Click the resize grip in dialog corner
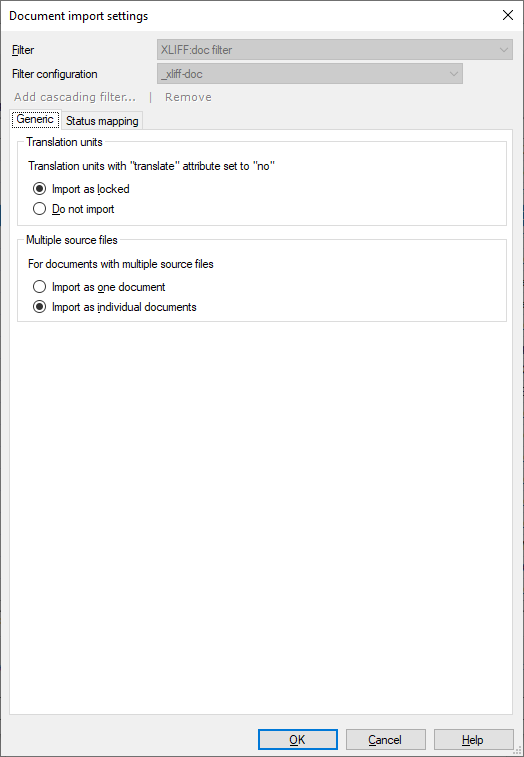The image size is (524, 757). coord(518,751)
